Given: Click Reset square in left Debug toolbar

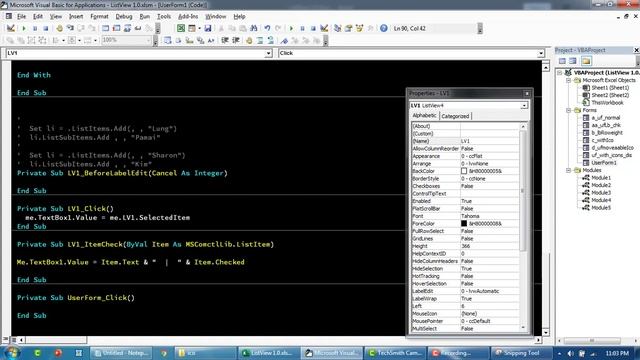Looking at the screenshot, I should [46, 28].
